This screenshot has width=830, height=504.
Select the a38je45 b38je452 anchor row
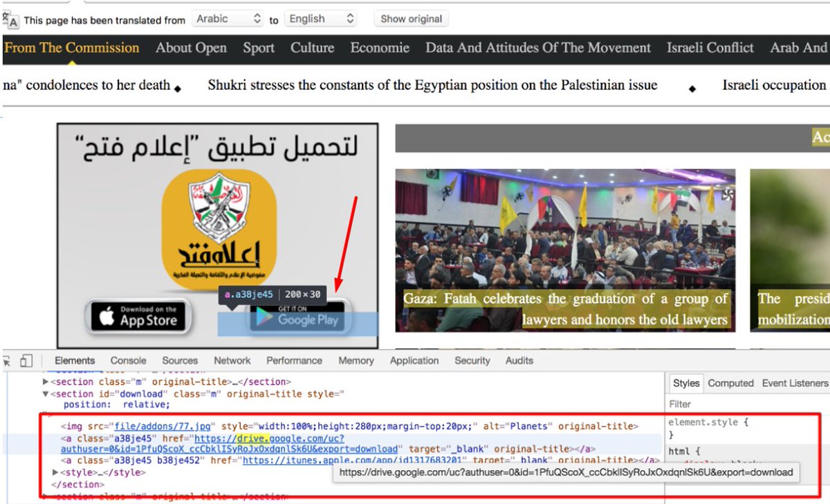(x=360, y=460)
